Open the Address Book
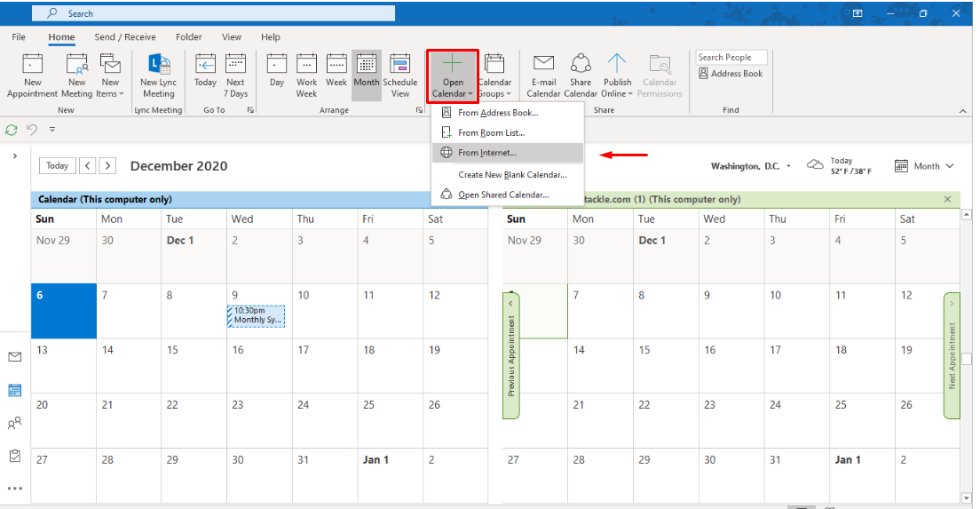Viewport: 980px width, 509px height. (x=731, y=73)
